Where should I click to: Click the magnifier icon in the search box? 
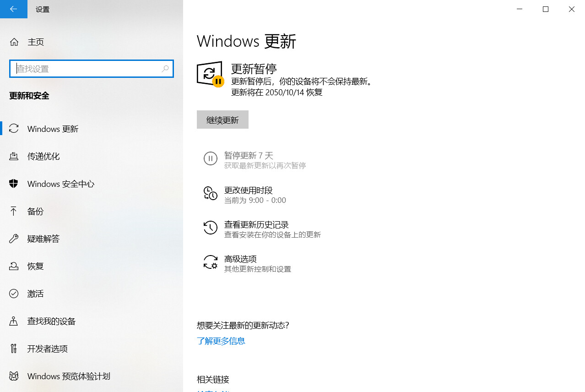[165, 69]
